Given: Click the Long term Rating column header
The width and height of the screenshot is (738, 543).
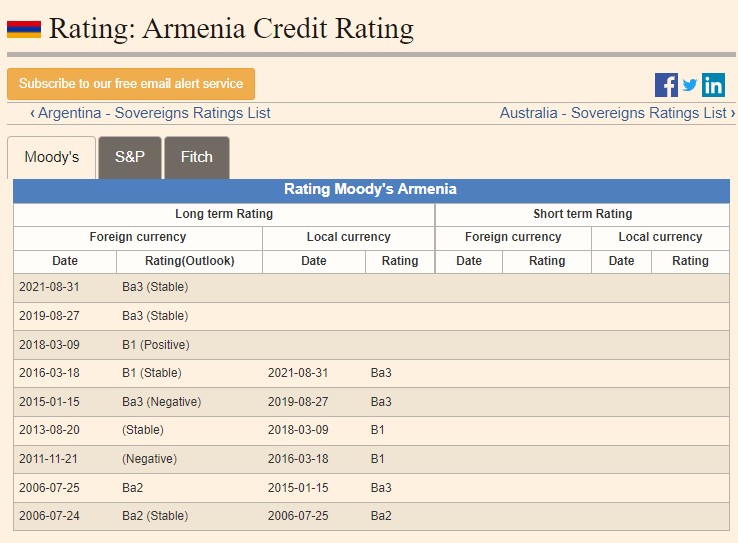Looking at the screenshot, I should tap(224, 214).
